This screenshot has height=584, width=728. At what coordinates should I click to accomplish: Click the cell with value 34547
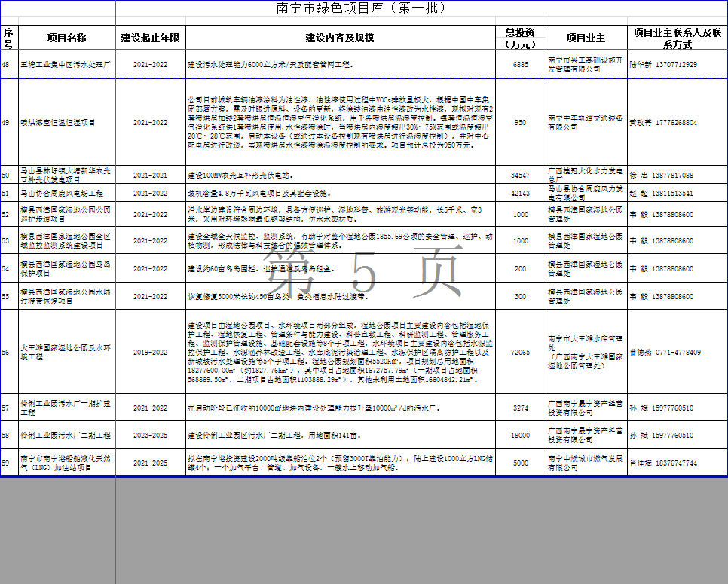520,175
